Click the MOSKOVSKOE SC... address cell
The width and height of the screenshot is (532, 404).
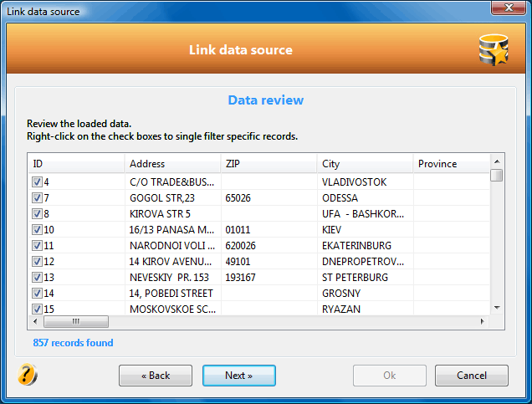tap(172, 309)
